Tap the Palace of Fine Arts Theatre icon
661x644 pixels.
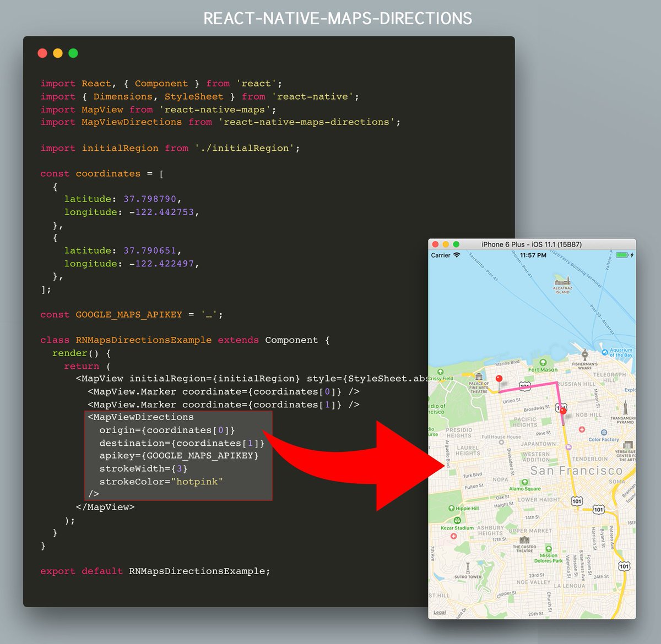click(x=479, y=376)
